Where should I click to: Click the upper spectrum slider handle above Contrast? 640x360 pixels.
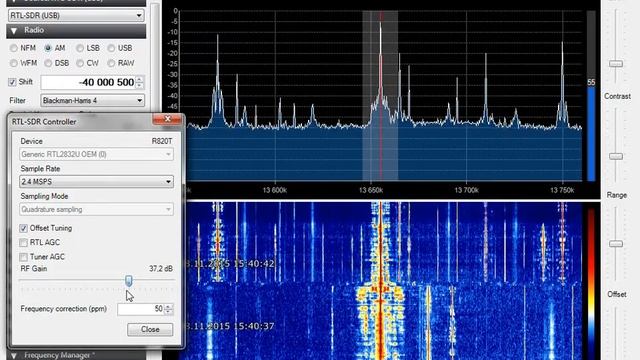pyautogui.click(x=616, y=64)
